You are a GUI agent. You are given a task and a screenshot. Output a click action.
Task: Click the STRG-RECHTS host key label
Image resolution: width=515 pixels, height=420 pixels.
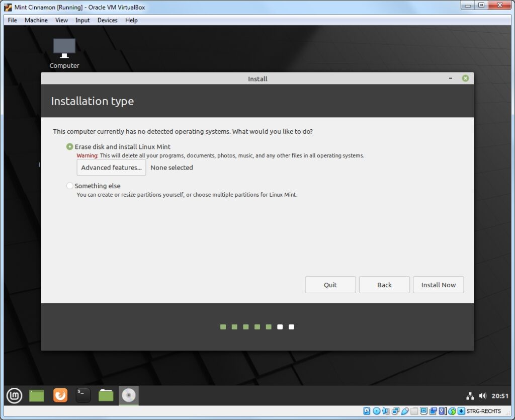pyautogui.click(x=483, y=411)
